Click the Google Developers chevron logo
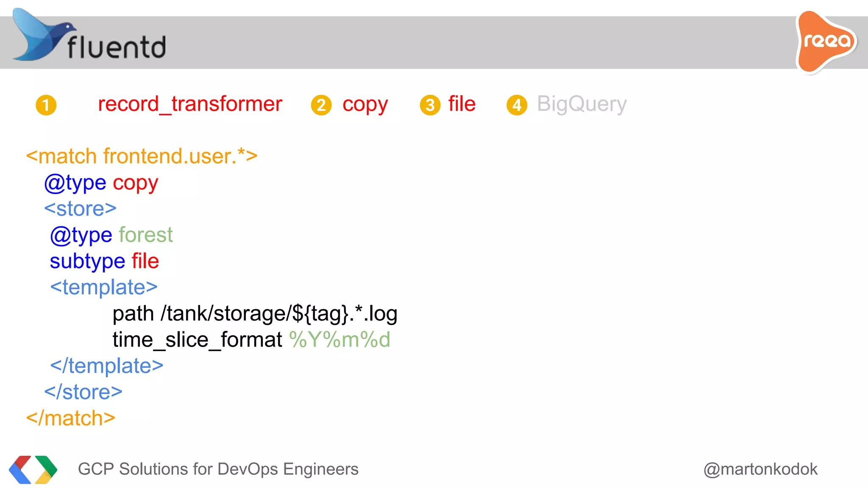 (x=33, y=469)
